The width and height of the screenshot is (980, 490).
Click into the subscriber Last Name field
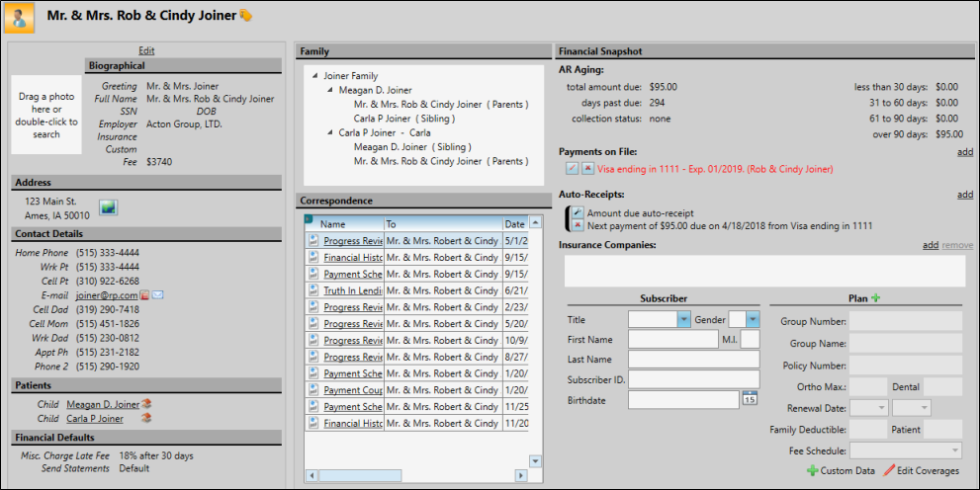tap(693, 360)
